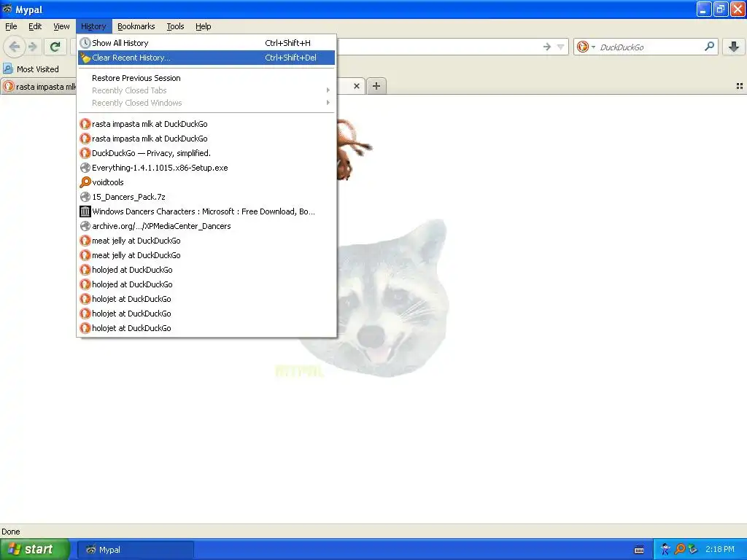Screen dimensions: 747x560
Task: Open 15_Dancers_Pack.7z history entry
Action: tap(206, 197)
